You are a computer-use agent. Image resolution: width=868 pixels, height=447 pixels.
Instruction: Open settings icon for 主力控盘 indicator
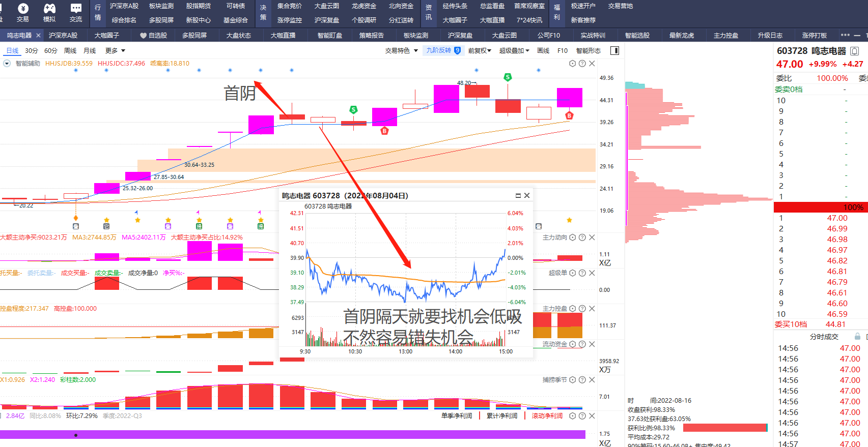pos(573,309)
